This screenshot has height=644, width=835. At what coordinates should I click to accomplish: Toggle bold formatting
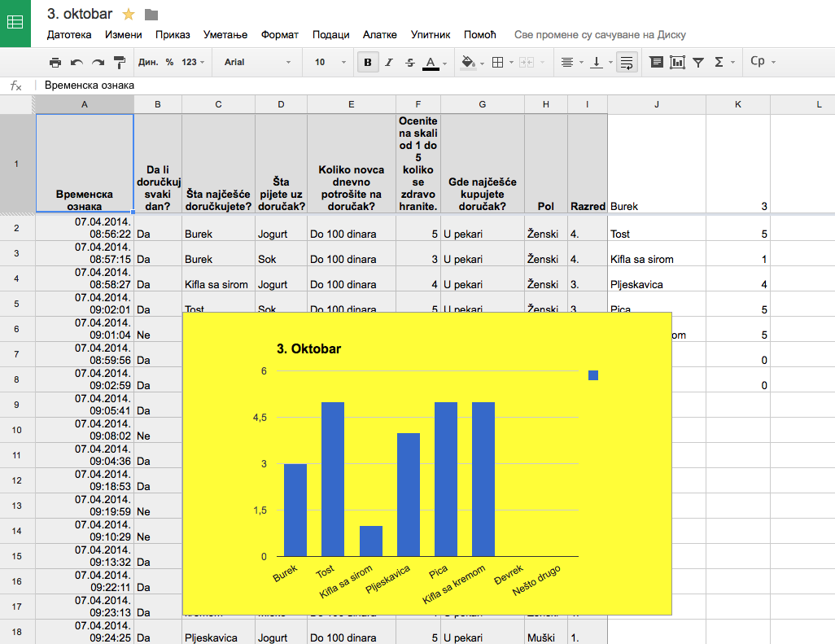coord(367,63)
